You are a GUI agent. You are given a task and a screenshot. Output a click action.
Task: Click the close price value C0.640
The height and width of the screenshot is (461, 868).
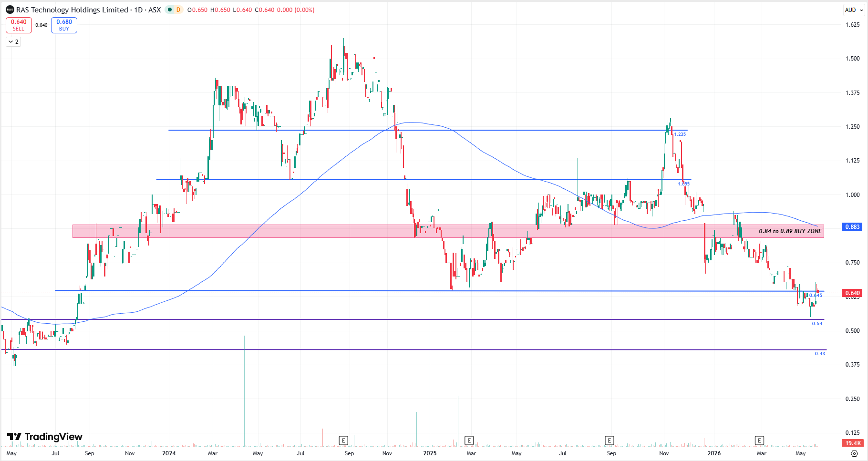[x=264, y=10]
